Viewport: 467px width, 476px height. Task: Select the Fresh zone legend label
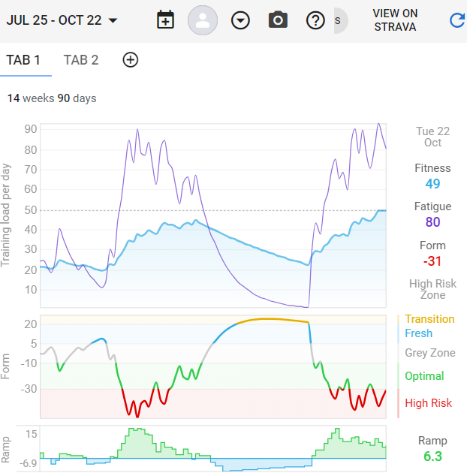(x=418, y=333)
